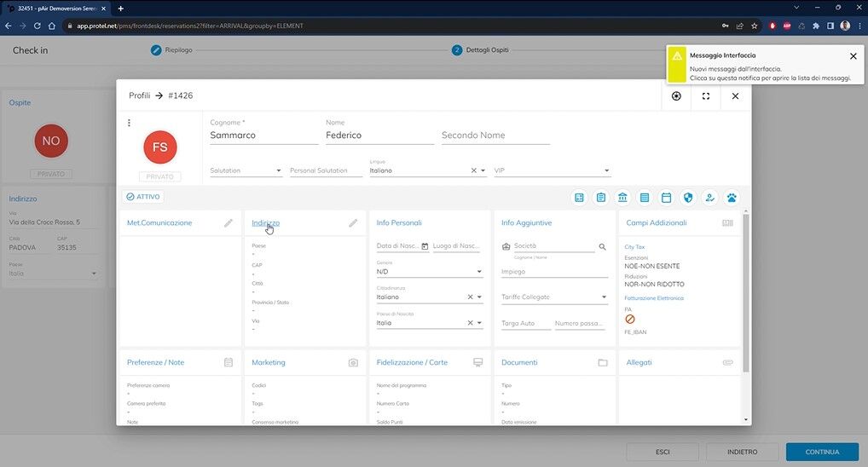868x467 pixels.
Task: Open the calendar icon in profile toolbar
Action: point(667,198)
